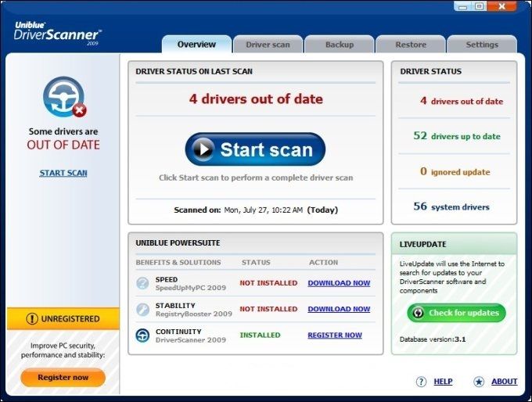Click the ACTION column header

[x=323, y=262]
